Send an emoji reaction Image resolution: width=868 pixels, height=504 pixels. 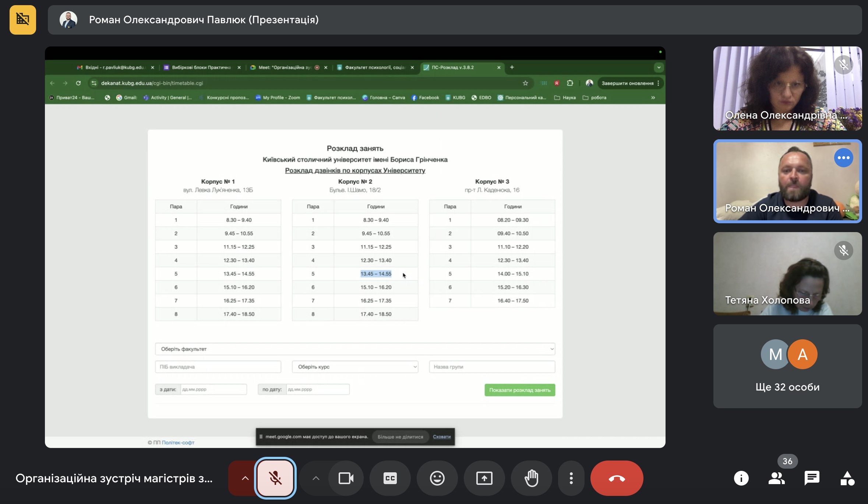click(437, 478)
